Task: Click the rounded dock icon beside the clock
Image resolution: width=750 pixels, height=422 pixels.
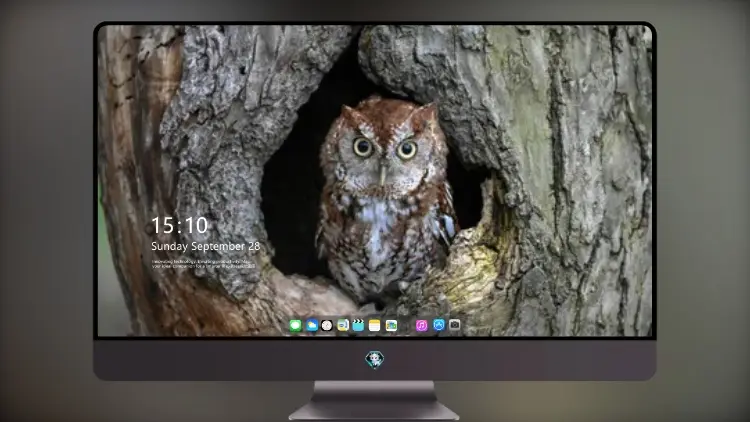Action: (343, 325)
